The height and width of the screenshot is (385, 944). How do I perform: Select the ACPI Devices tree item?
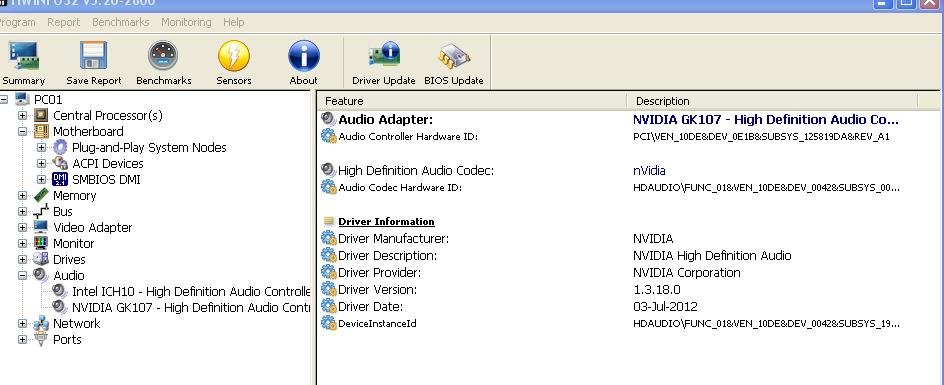click(108, 163)
